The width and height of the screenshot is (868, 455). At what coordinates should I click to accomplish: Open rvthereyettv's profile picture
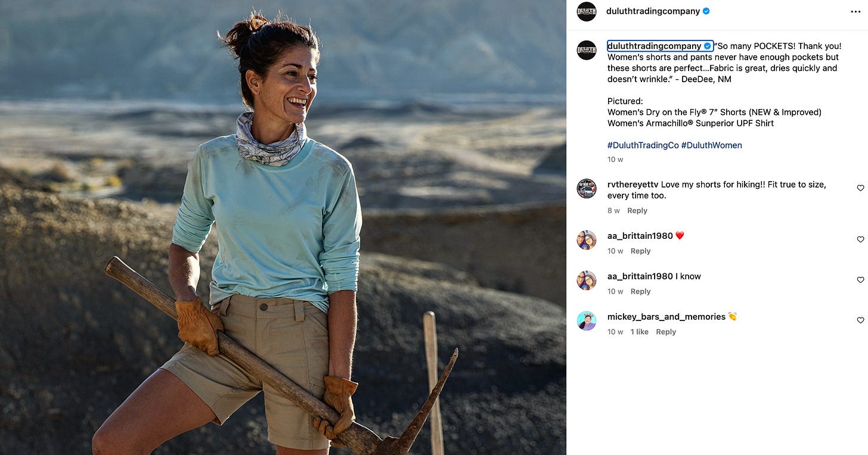[x=587, y=188]
